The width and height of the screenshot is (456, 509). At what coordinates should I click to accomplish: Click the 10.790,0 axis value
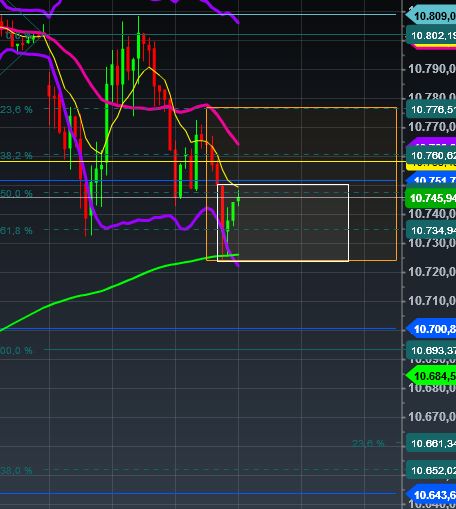pos(432,69)
